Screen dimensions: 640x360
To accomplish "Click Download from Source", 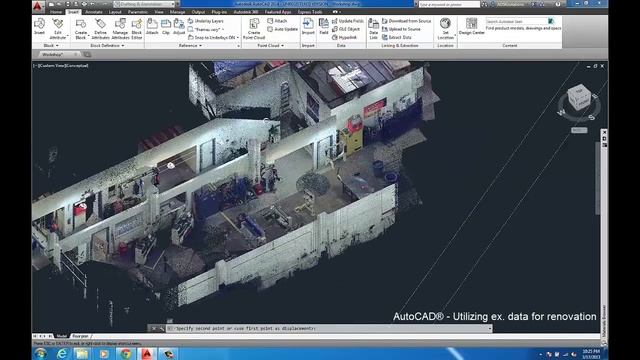I will pyautogui.click(x=407, y=21).
